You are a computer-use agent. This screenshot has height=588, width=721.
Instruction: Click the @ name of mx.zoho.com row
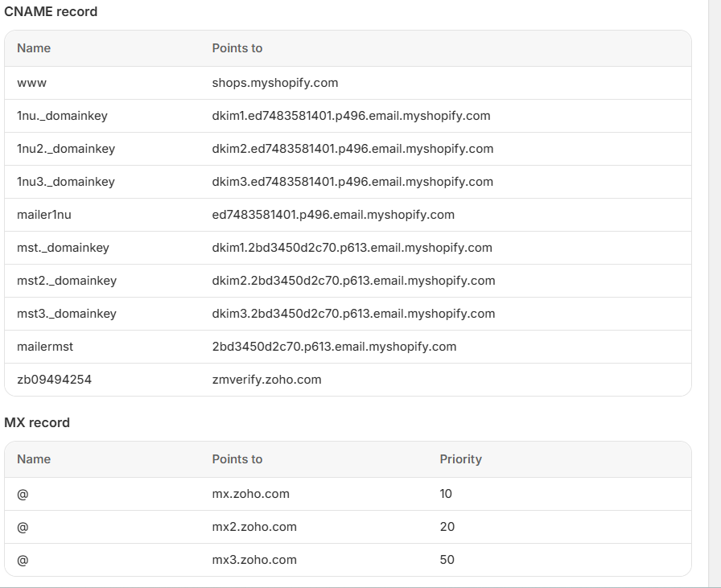(23, 494)
